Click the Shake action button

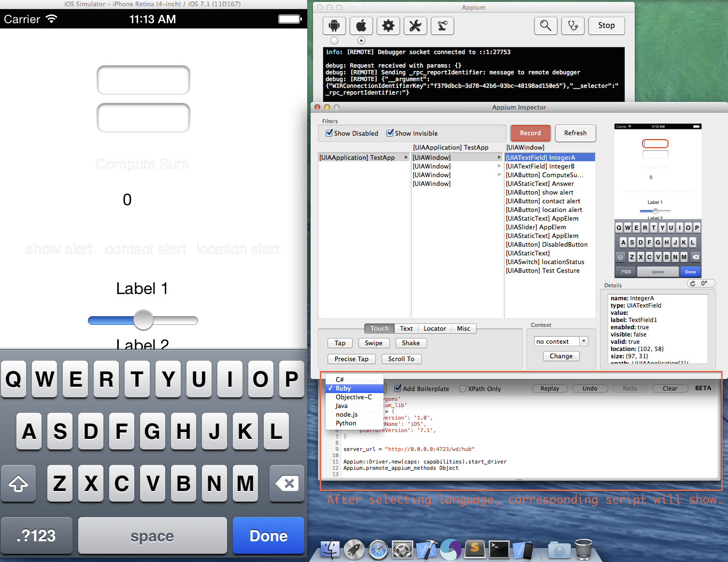411,343
